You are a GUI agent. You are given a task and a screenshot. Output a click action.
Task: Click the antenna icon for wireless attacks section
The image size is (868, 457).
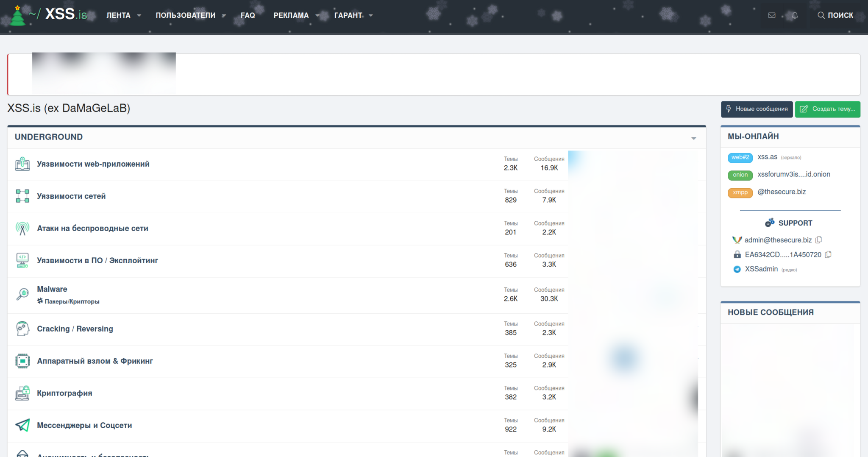pyautogui.click(x=22, y=228)
